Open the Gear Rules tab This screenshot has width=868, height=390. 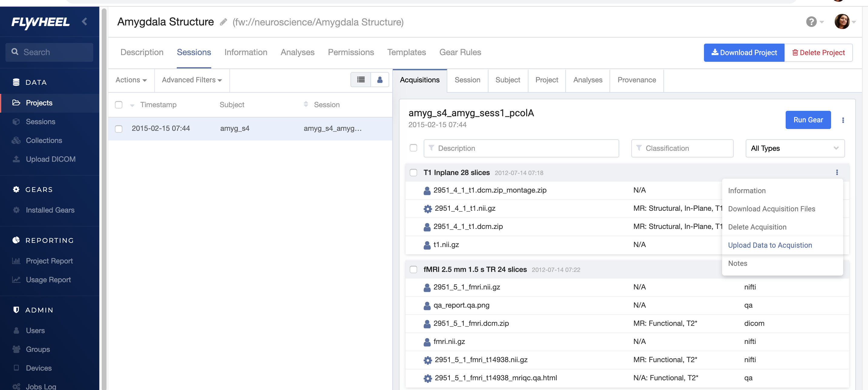tap(460, 52)
